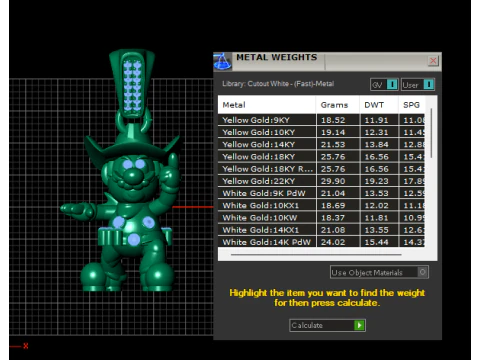Click the 11.81 DWT value
This screenshot has width=480, height=360.
pyautogui.click(x=376, y=218)
